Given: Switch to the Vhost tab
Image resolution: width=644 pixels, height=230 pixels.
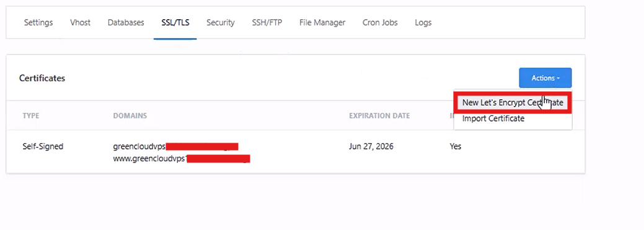Looking at the screenshot, I should click(80, 22).
